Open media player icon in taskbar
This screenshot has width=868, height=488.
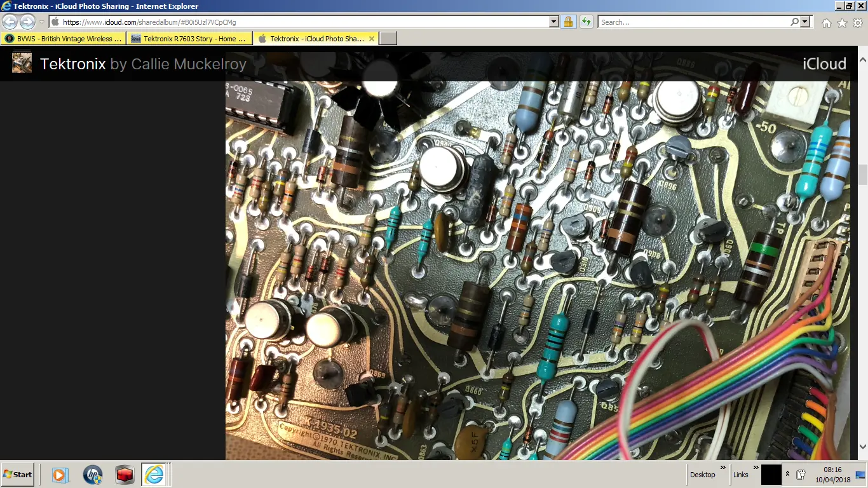tap(60, 475)
